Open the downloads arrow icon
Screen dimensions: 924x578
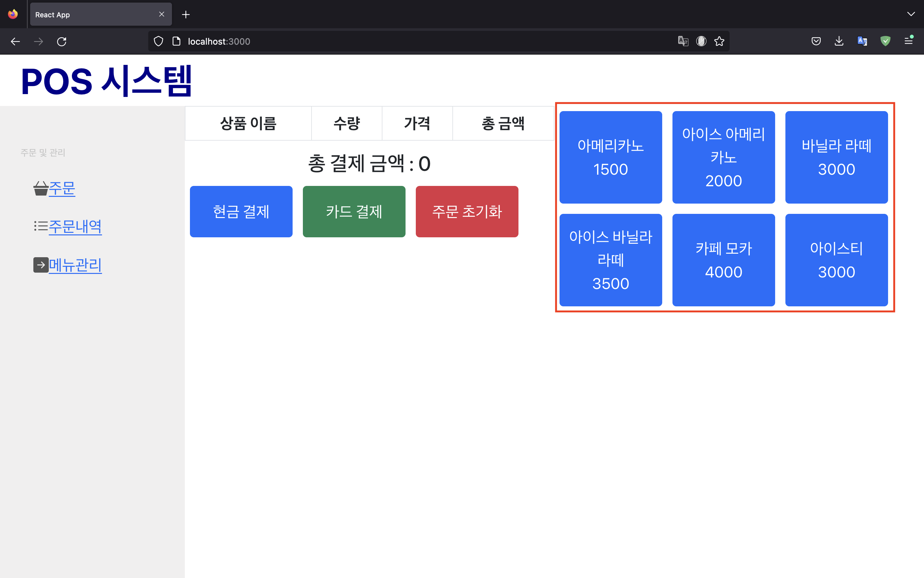point(839,41)
